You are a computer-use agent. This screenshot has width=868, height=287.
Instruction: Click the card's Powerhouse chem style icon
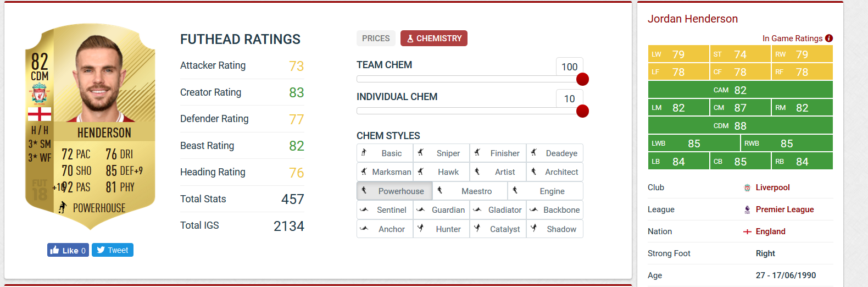coord(63,207)
